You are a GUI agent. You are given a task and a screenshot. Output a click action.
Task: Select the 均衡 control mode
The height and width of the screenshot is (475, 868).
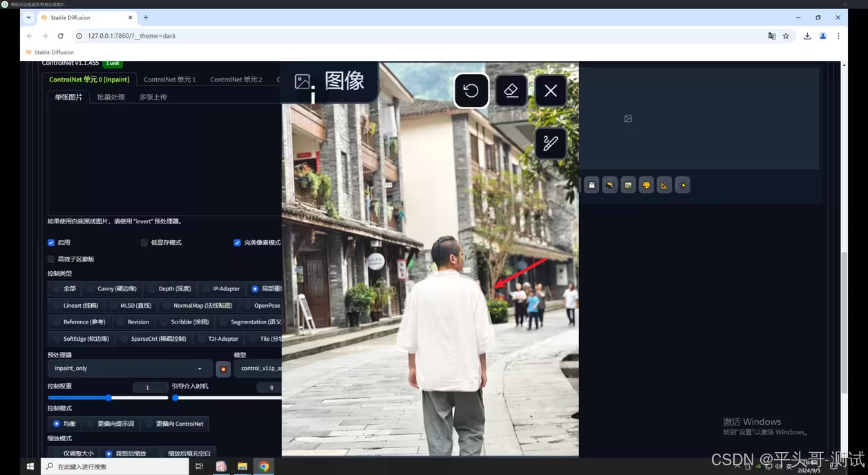(64, 424)
